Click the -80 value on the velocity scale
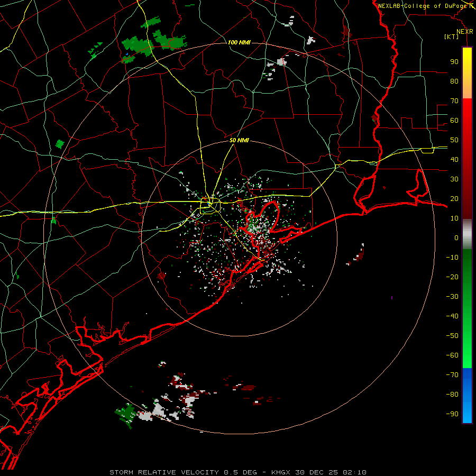The image size is (476, 476). pos(452,395)
